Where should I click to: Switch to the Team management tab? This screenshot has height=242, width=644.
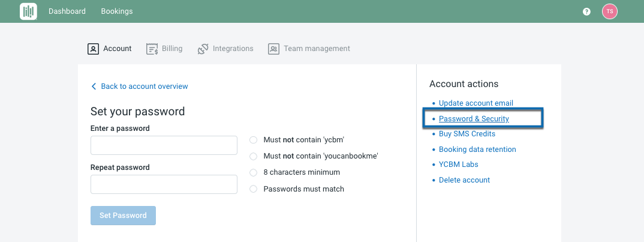(x=317, y=49)
